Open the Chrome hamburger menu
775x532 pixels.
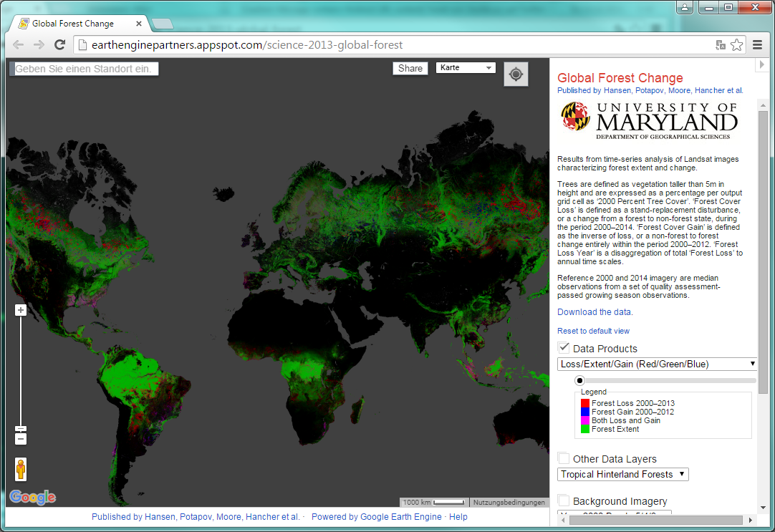[757, 45]
